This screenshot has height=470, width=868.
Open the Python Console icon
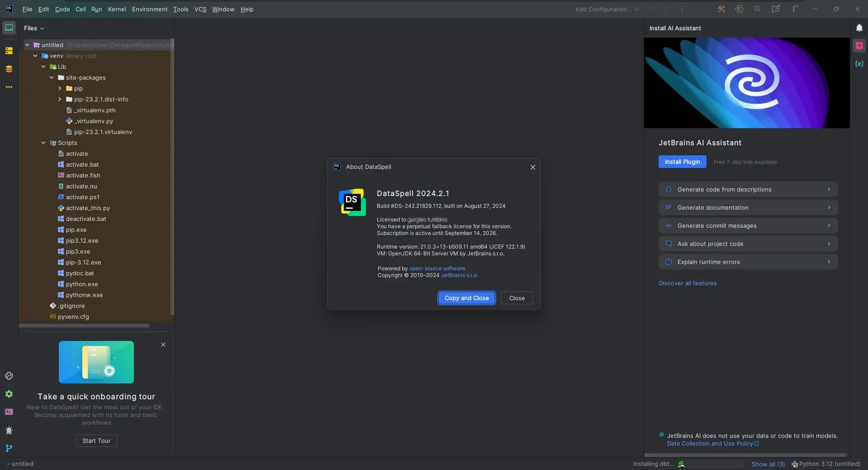pos(9,376)
